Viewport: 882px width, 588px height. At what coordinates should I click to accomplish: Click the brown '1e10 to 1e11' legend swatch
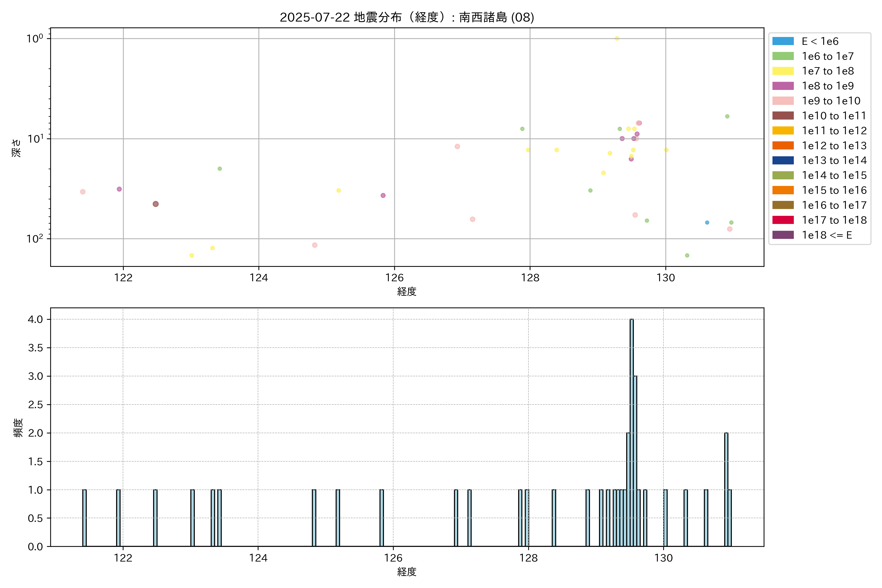(x=783, y=115)
